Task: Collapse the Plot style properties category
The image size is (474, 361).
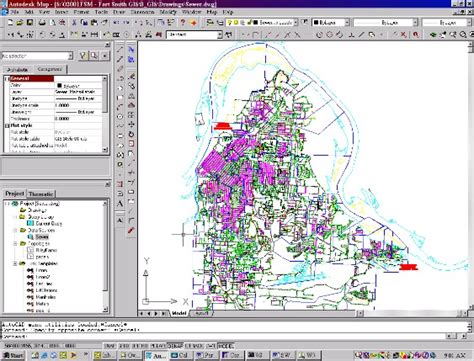Action: click(7, 126)
